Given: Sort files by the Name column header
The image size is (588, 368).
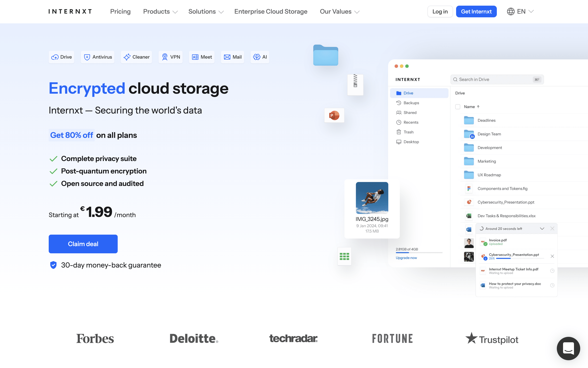Looking at the screenshot, I should point(472,107).
